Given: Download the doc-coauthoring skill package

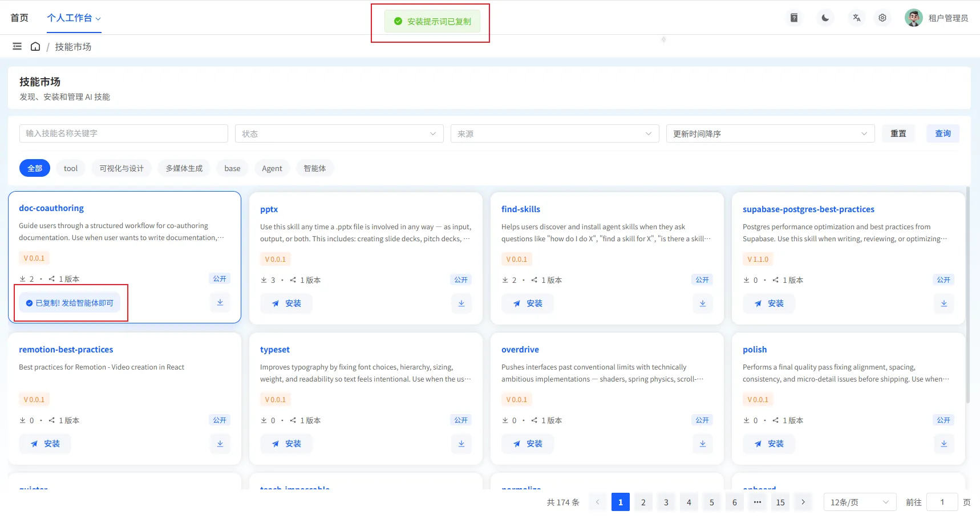Looking at the screenshot, I should (x=220, y=302).
